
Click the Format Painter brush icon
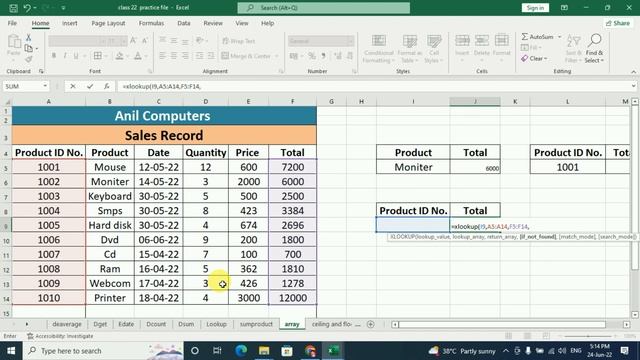(29, 60)
